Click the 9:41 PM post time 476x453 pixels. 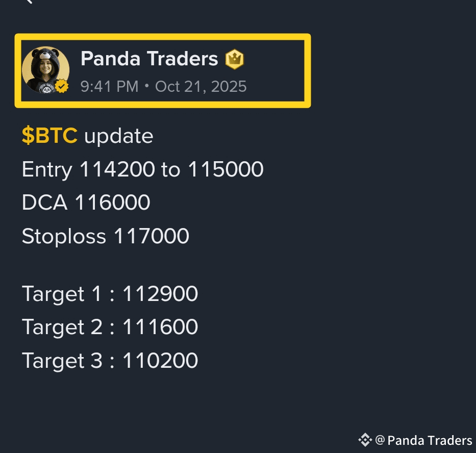109,87
